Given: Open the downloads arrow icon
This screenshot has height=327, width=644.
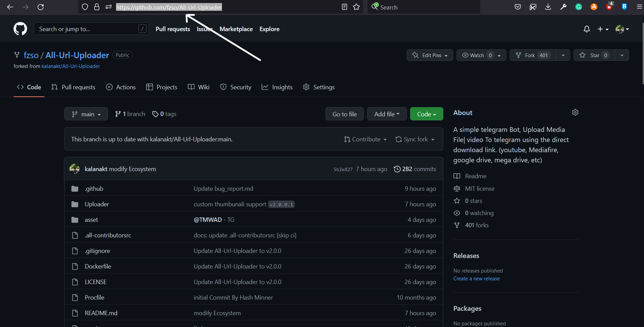Looking at the screenshot, I should (x=548, y=7).
